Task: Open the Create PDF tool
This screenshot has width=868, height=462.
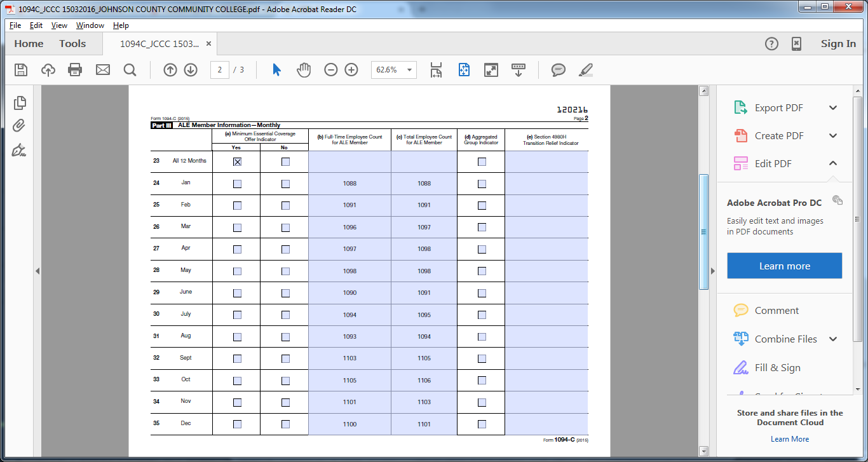Action: [x=779, y=136]
